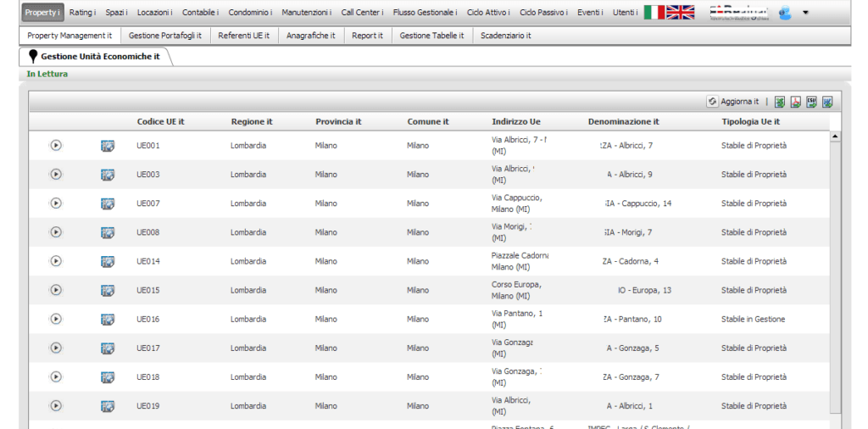Screen dimensions: 868x429
Task: Open the map icon for UE001
Action: coord(108,146)
